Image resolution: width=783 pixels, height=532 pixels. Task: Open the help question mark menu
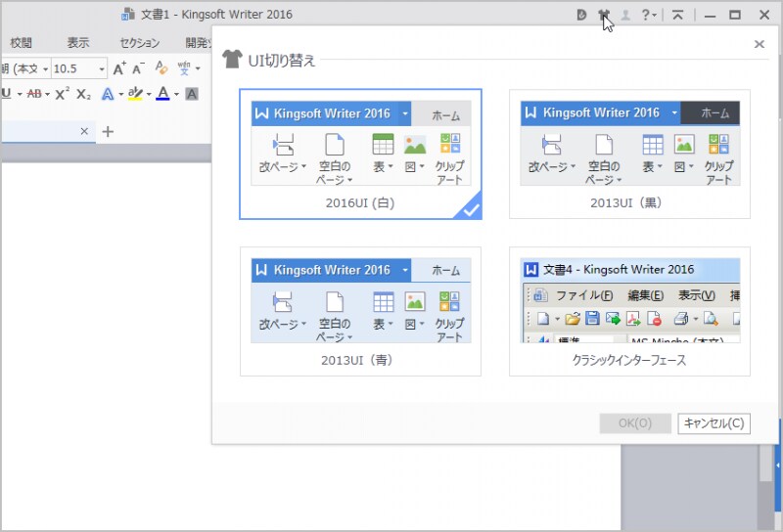pyautogui.click(x=649, y=15)
